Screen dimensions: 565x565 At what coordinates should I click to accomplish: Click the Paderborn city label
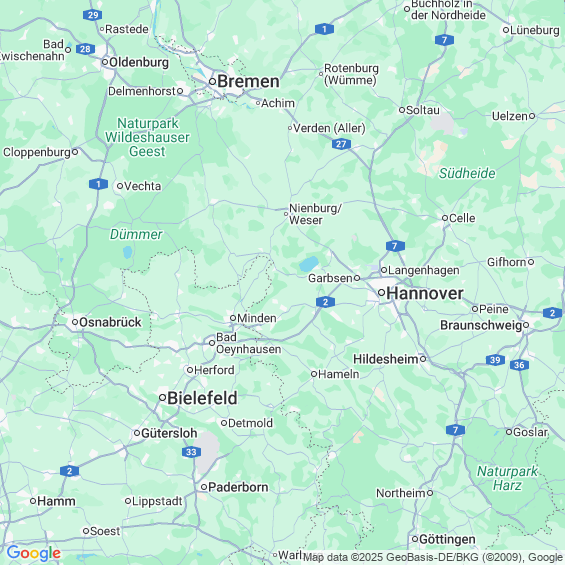click(238, 487)
